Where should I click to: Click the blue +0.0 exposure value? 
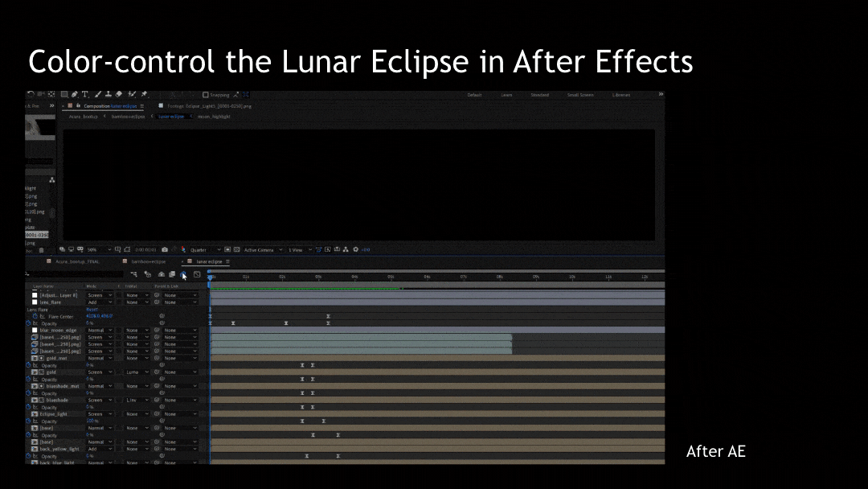tap(366, 250)
